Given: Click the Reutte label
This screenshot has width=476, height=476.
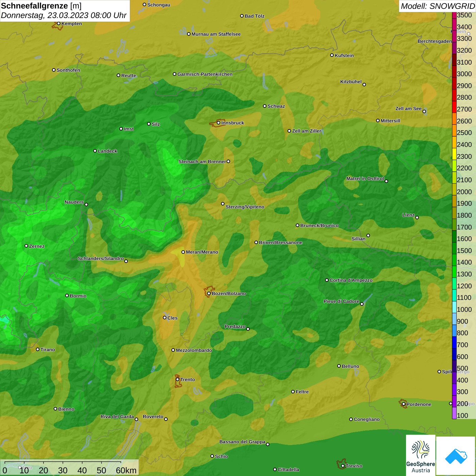Looking at the screenshot, I should tap(129, 75).
